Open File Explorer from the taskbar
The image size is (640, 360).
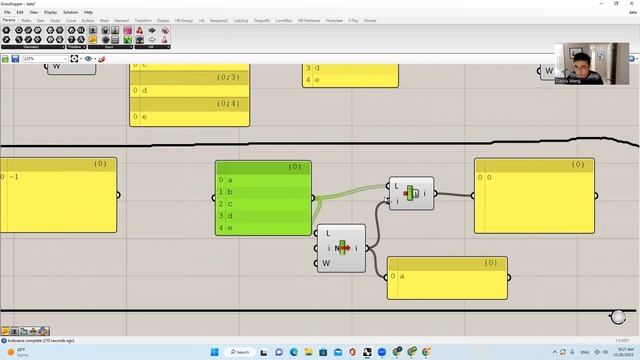tap(308, 352)
